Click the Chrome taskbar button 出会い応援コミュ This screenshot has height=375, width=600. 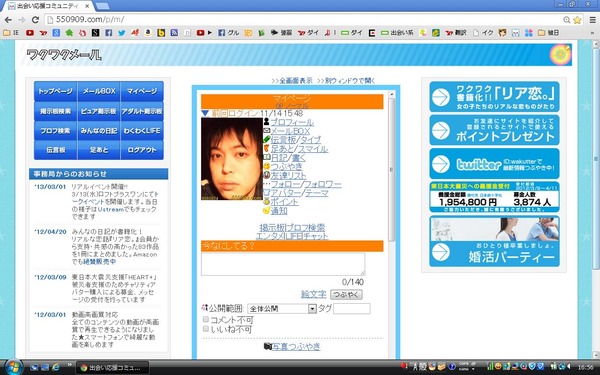112,368
